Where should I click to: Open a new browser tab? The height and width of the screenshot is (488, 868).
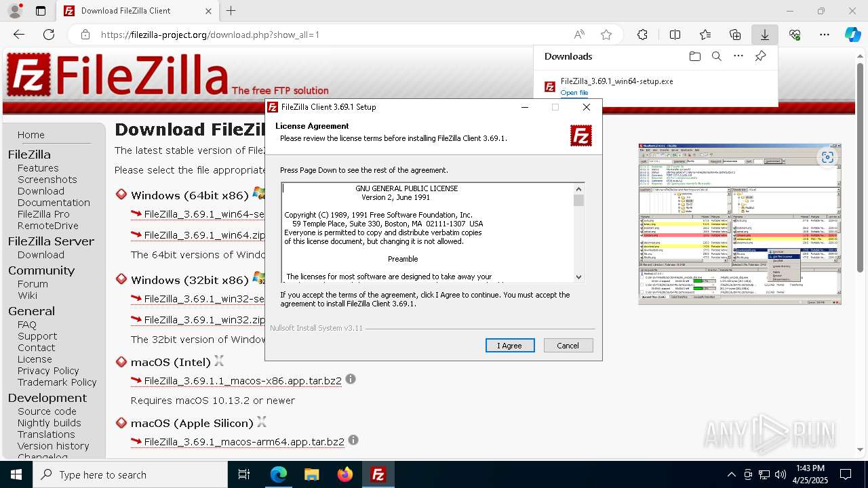pos(231,11)
